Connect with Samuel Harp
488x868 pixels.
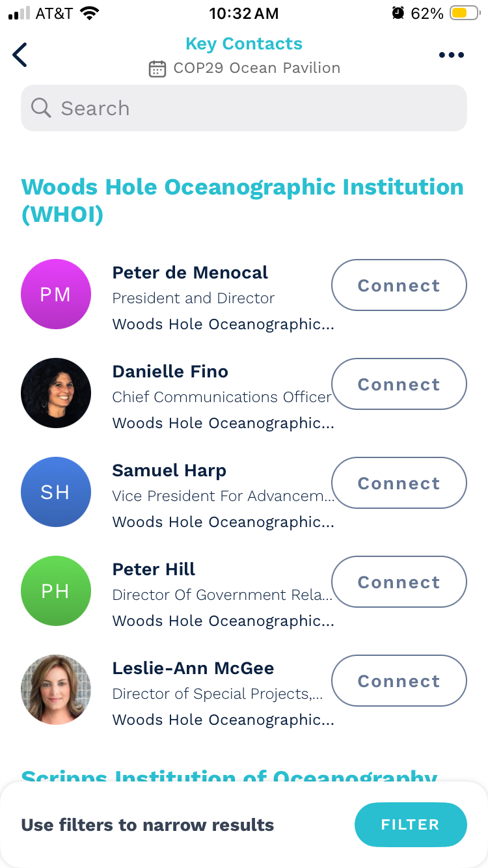click(399, 483)
